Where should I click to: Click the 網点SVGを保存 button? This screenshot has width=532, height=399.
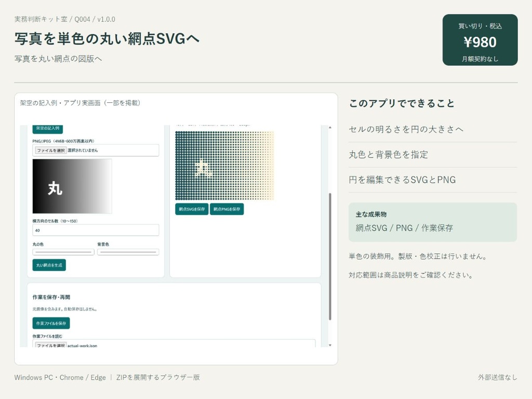point(192,209)
